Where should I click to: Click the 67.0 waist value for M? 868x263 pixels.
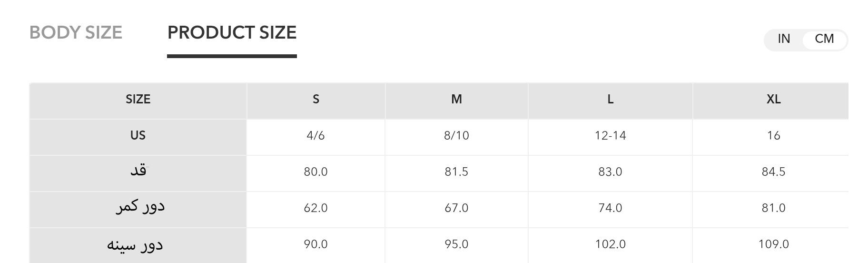tap(456, 208)
